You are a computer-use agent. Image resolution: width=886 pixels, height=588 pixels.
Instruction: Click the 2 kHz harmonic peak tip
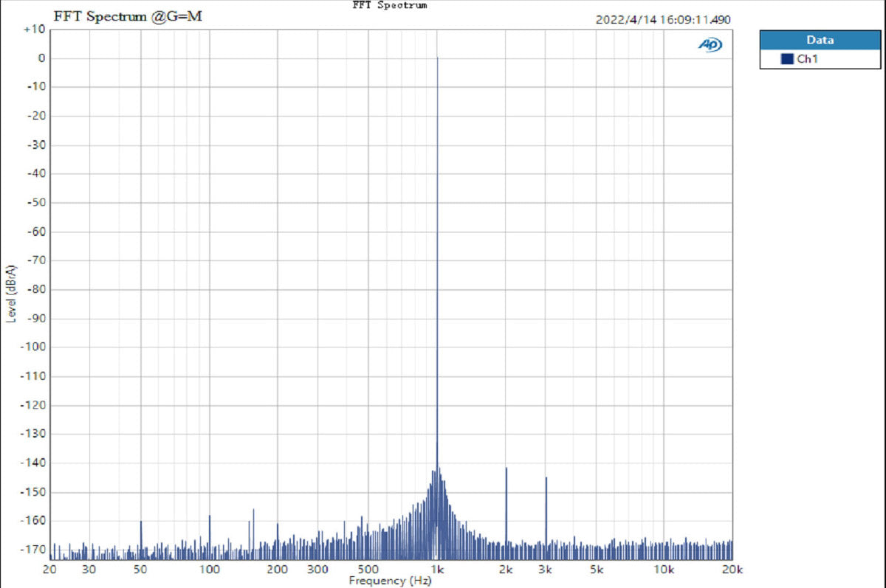tap(506, 468)
